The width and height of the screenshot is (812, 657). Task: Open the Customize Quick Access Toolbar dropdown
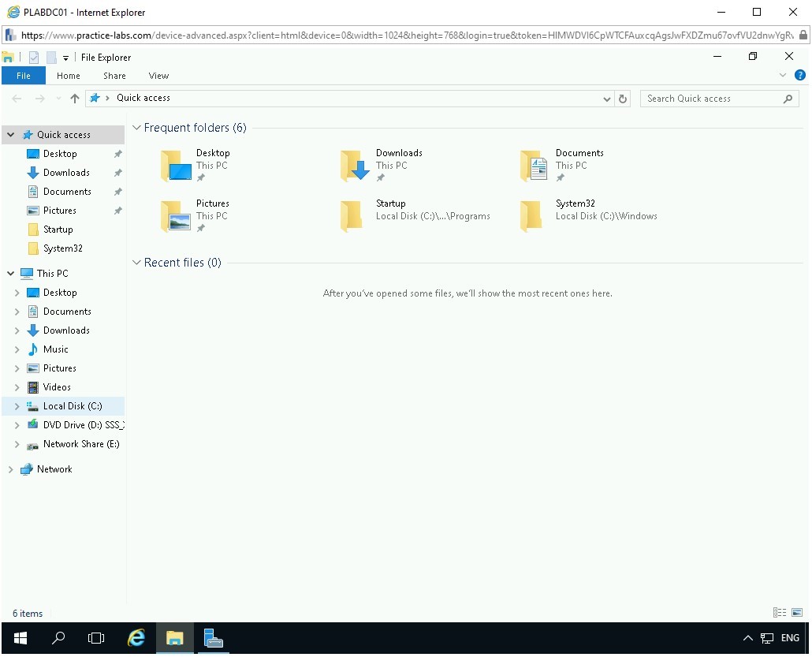[65, 58]
